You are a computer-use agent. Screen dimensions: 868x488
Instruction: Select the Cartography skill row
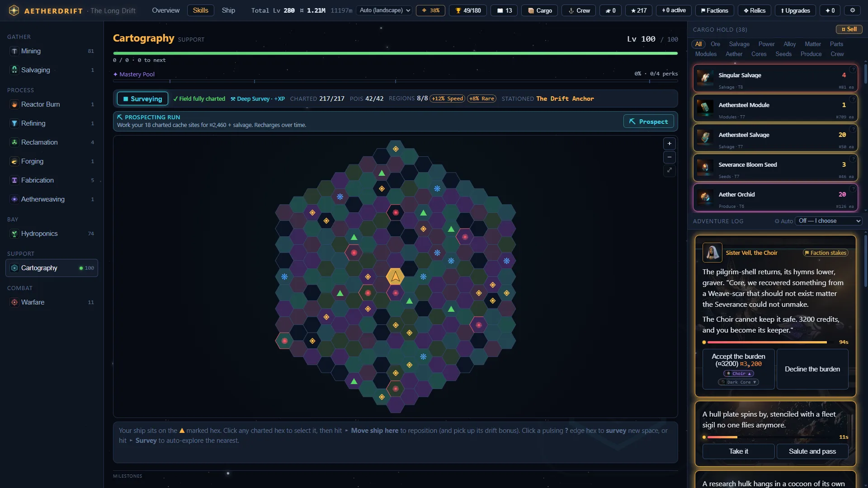pyautogui.click(x=52, y=268)
